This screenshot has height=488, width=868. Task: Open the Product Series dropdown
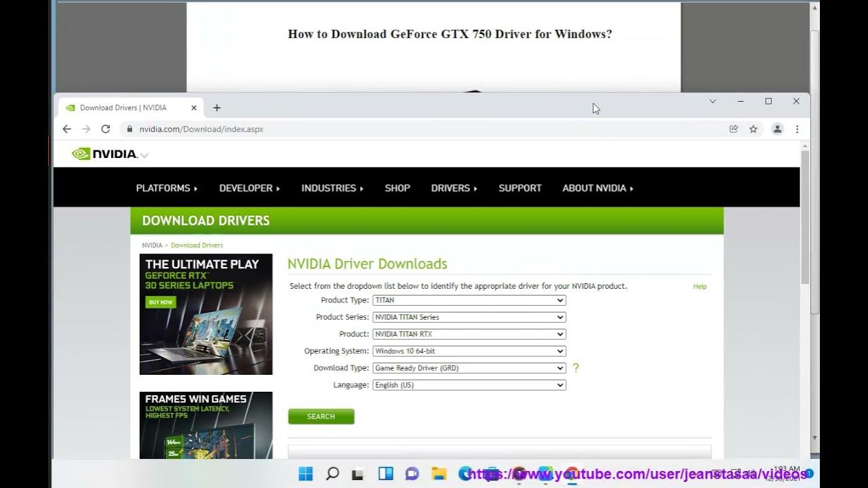point(469,317)
